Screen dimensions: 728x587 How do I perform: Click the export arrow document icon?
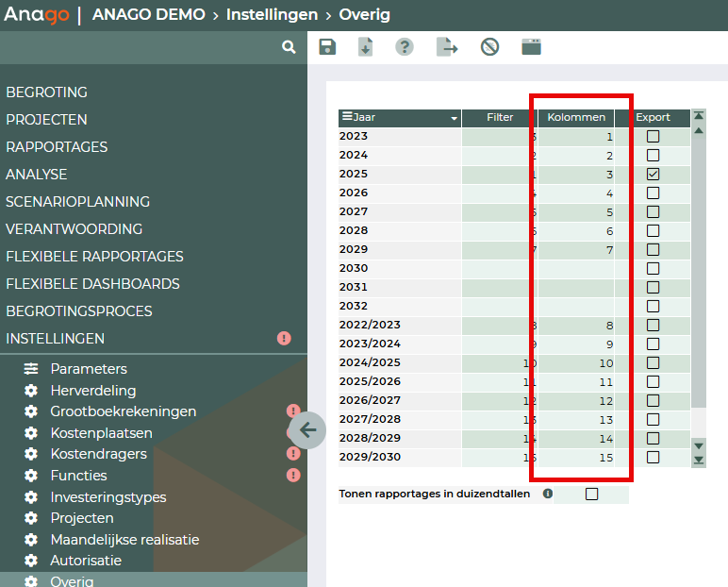tap(447, 47)
